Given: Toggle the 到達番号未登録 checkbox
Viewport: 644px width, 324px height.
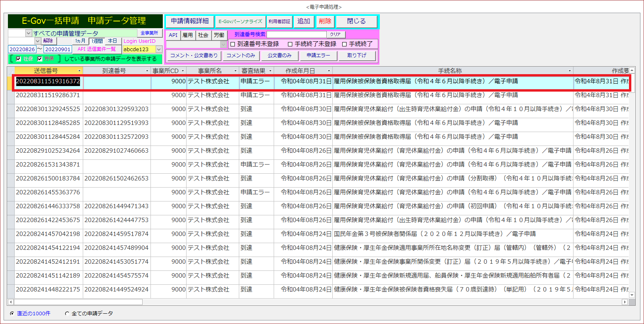Looking at the screenshot, I should 233,44.
